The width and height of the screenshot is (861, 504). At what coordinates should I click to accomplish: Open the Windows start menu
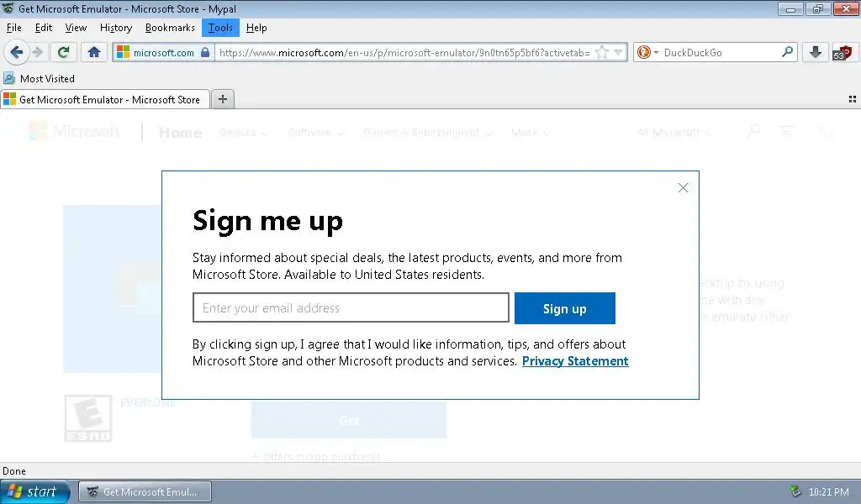(x=35, y=491)
